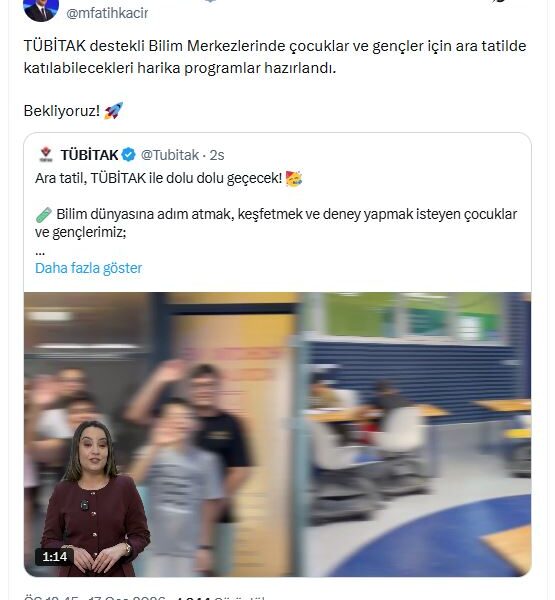
Task: Click the rocket emoji after Bekliyoruz!
Action: (x=113, y=111)
